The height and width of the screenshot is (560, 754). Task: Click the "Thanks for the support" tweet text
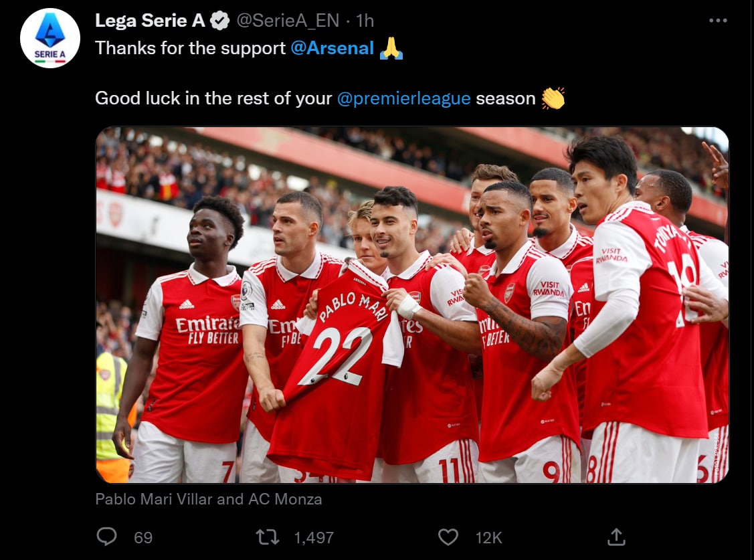point(190,48)
